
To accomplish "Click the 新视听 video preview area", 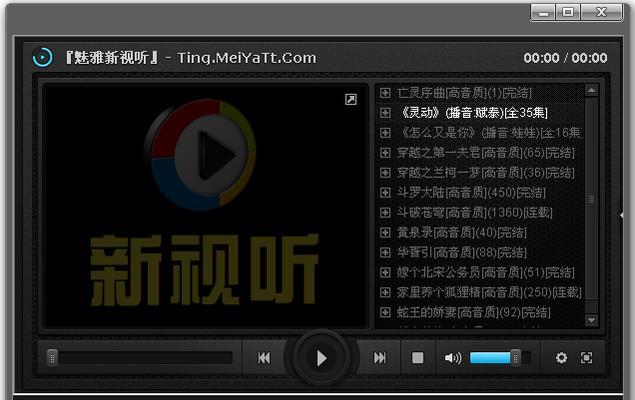I will pyautogui.click(x=205, y=206).
